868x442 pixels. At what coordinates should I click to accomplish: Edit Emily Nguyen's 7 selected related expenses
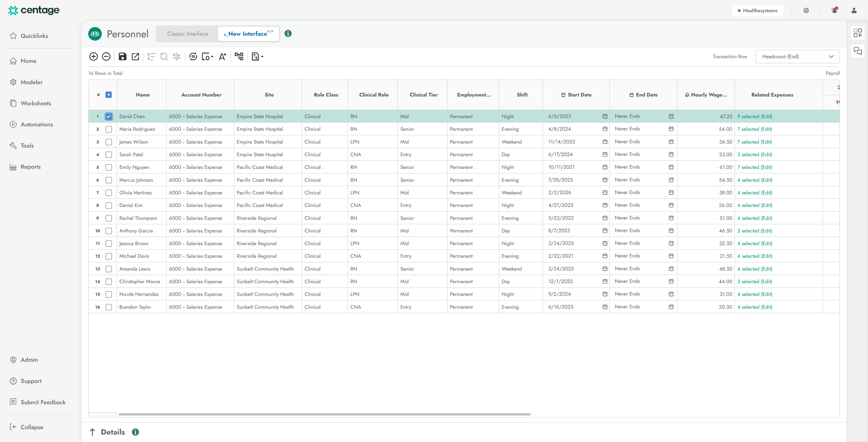coord(755,167)
